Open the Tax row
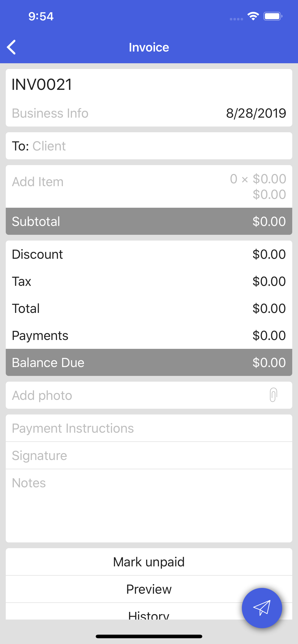The width and height of the screenshot is (298, 644). click(149, 281)
